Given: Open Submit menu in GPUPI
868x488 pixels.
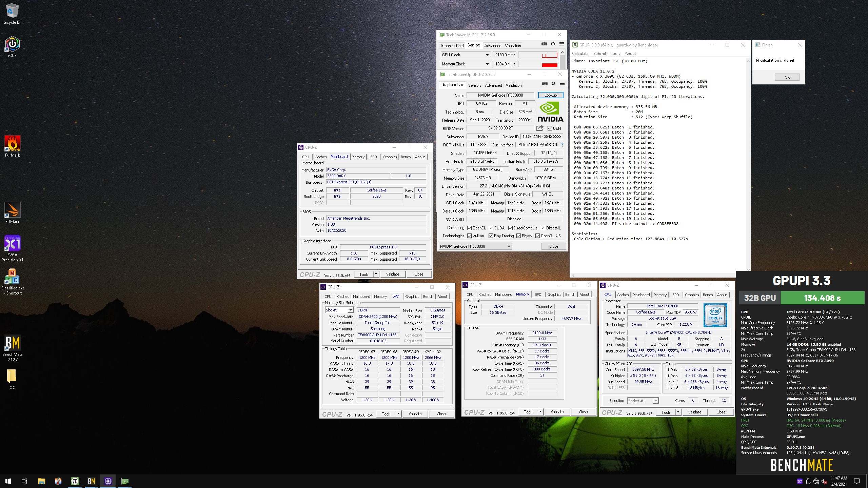Looking at the screenshot, I should tap(599, 54).
